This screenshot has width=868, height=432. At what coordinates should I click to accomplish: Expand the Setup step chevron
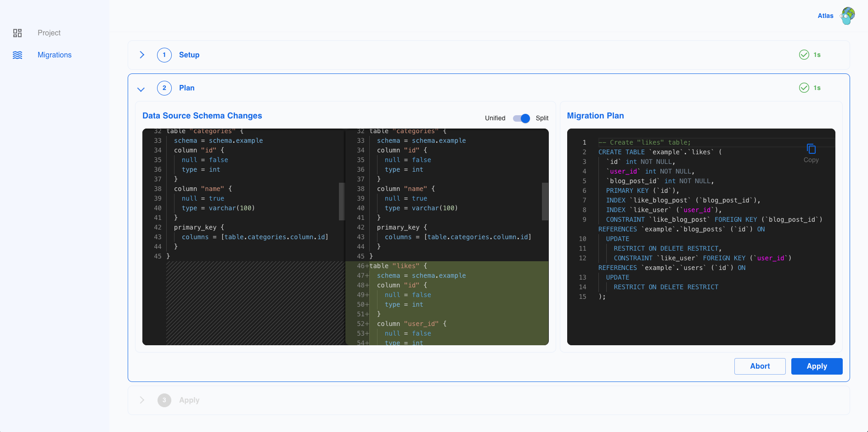(142, 55)
